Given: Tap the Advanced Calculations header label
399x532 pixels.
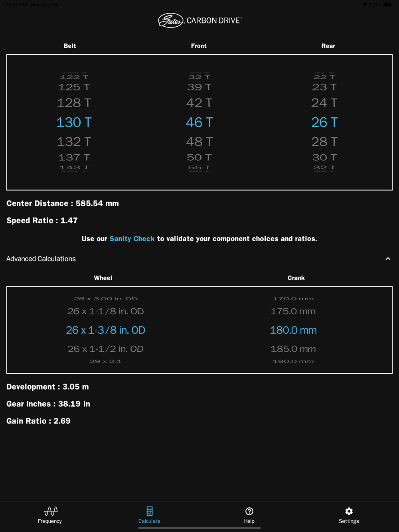Looking at the screenshot, I should [41, 259].
